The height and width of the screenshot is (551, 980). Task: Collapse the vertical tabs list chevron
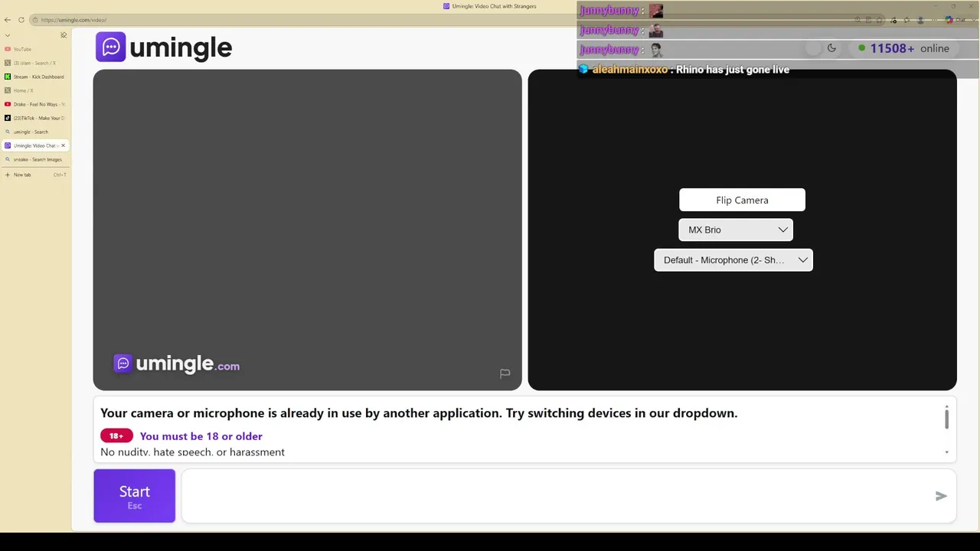tap(8, 35)
